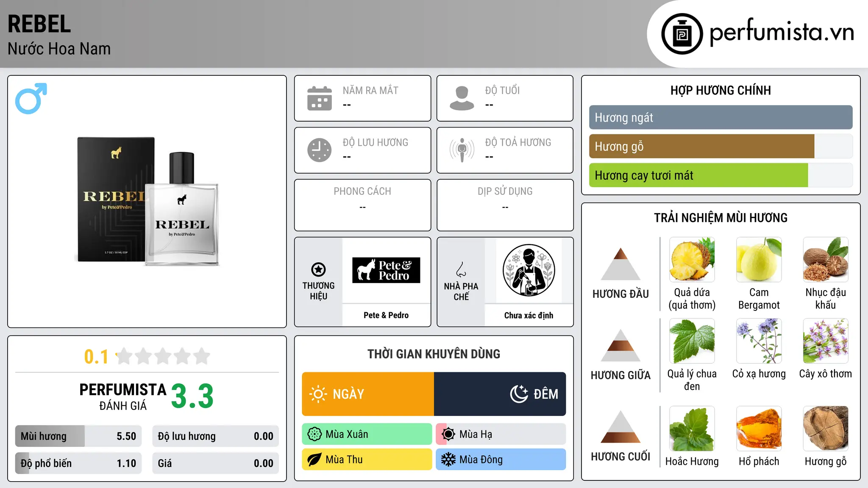Viewport: 868px width, 488px height.
Task: Click the Độ tuổi label
Action: 502,90
